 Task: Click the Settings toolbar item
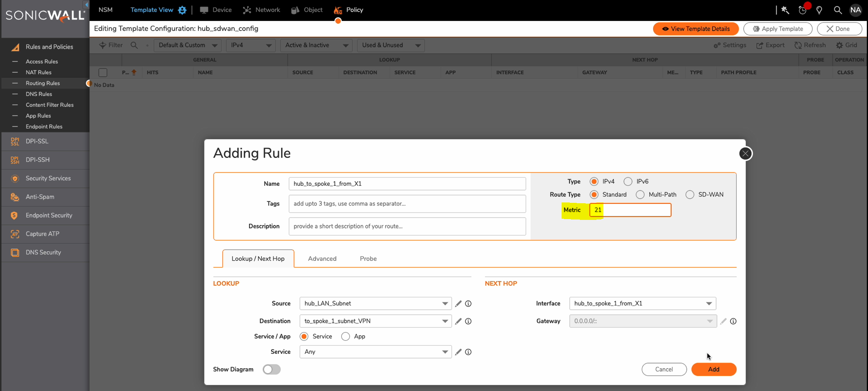tap(730, 45)
